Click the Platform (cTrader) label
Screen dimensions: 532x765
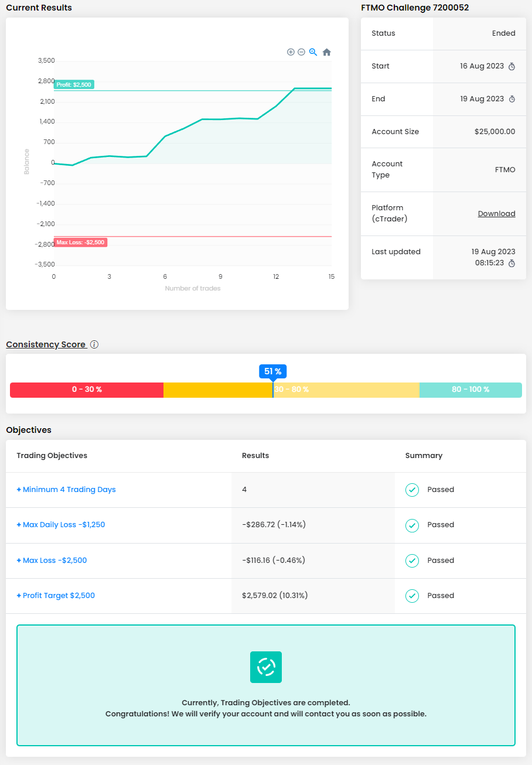pyautogui.click(x=390, y=213)
